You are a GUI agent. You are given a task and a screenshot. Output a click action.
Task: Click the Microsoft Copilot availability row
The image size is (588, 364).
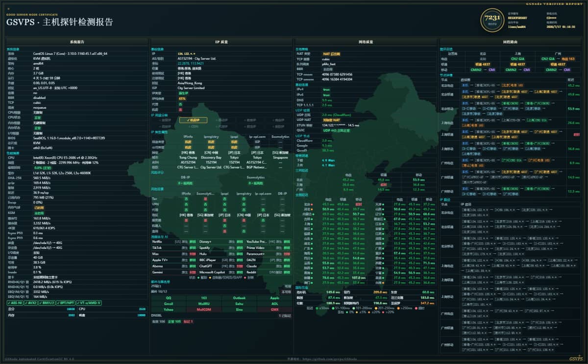point(221,272)
